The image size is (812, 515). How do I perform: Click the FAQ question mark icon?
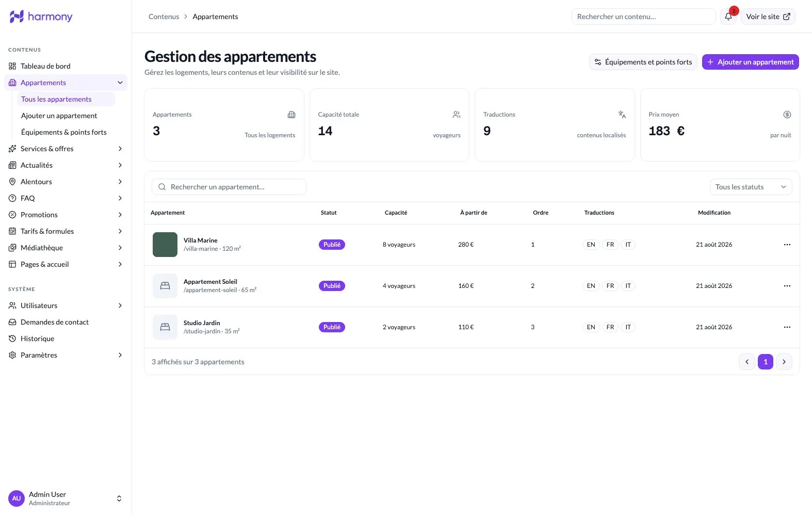point(12,198)
